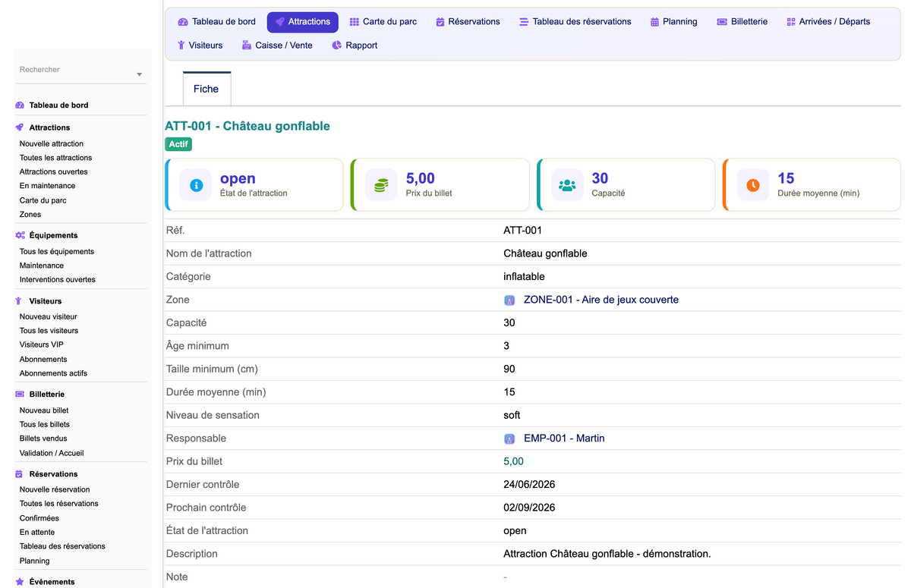Open Visiteurs in the top menu
The width and height of the screenshot is (911, 588).
200,46
